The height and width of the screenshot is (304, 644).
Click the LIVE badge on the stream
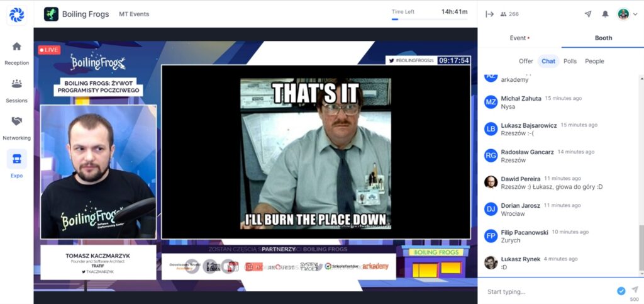pyautogui.click(x=49, y=50)
